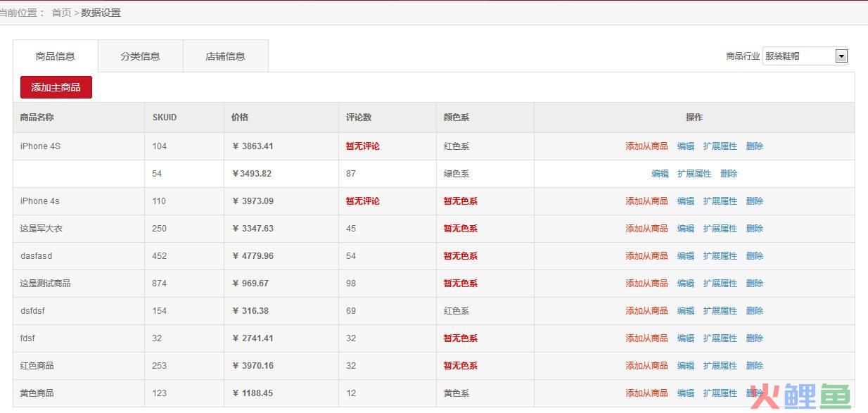Edit the 红色商品 product

[x=686, y=366]
